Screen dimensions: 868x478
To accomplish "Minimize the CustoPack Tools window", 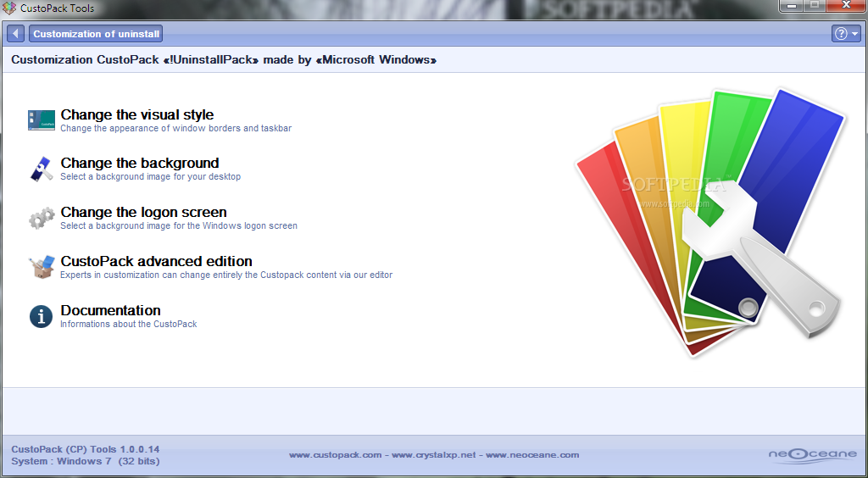I will (793, 6).
